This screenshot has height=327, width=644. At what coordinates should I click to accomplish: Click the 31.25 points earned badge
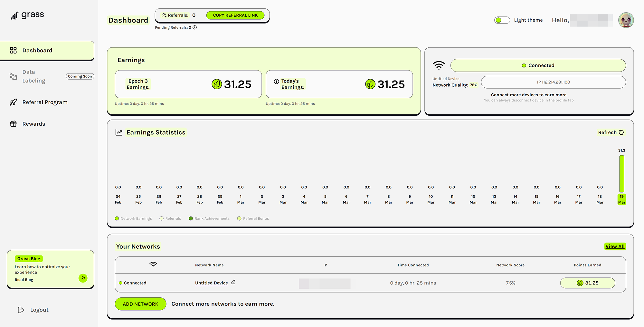(588, 283)
